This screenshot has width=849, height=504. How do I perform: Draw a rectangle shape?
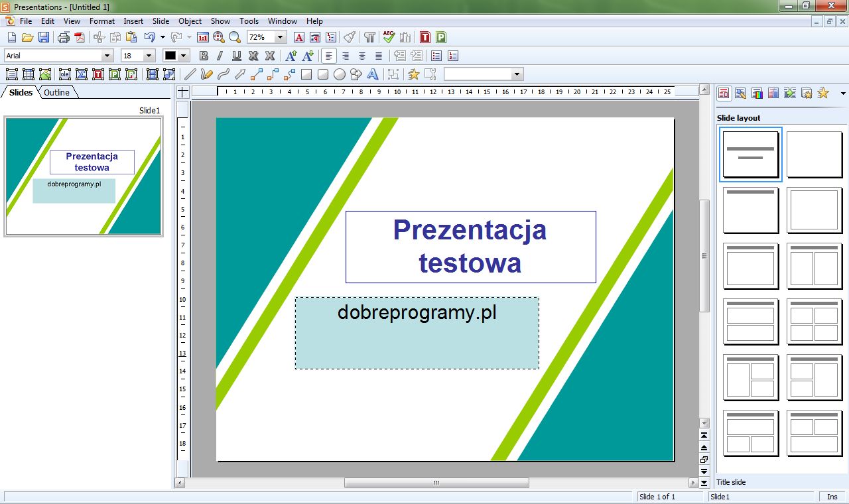pos(306,74)
